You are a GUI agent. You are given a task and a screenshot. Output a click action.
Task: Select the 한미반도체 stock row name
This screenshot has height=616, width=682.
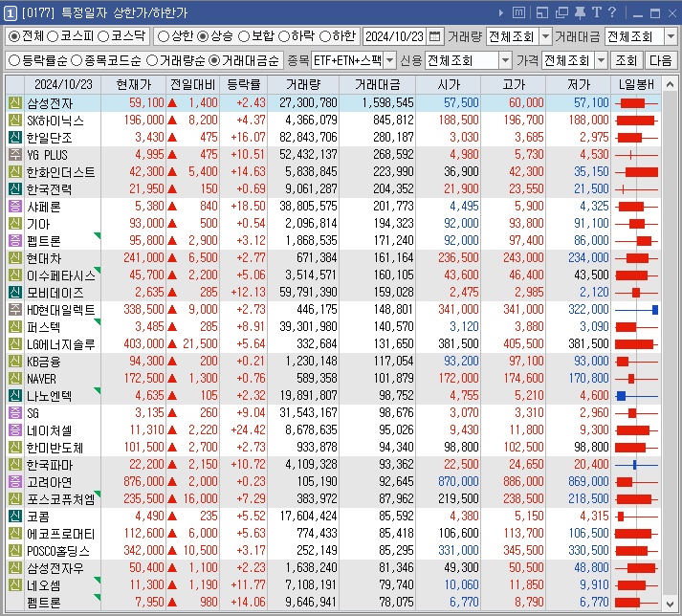tap(55, 448)
